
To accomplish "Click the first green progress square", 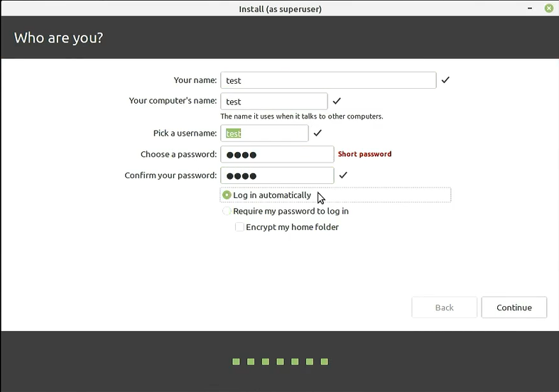I will 237,361.
